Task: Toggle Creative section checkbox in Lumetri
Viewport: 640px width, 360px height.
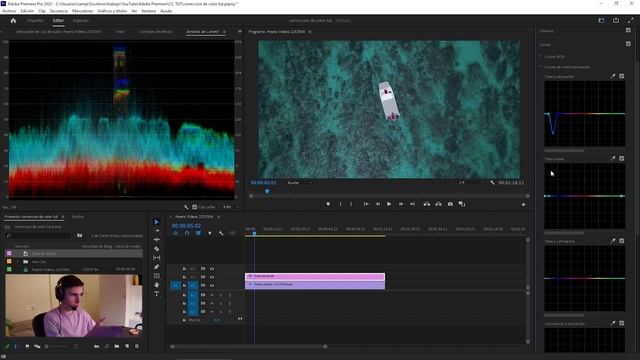Action: (628, 30)
